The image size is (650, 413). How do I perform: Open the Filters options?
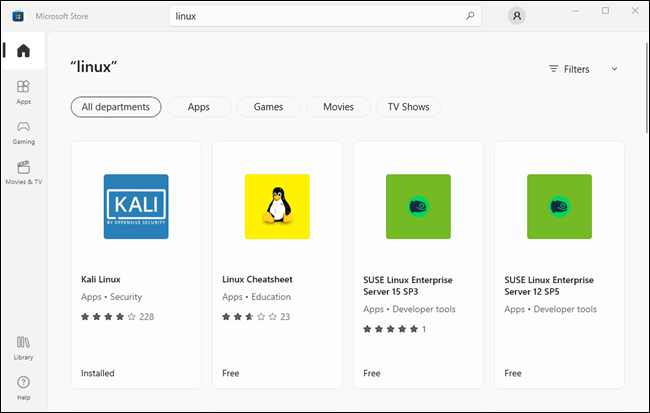tap(569, 69)
